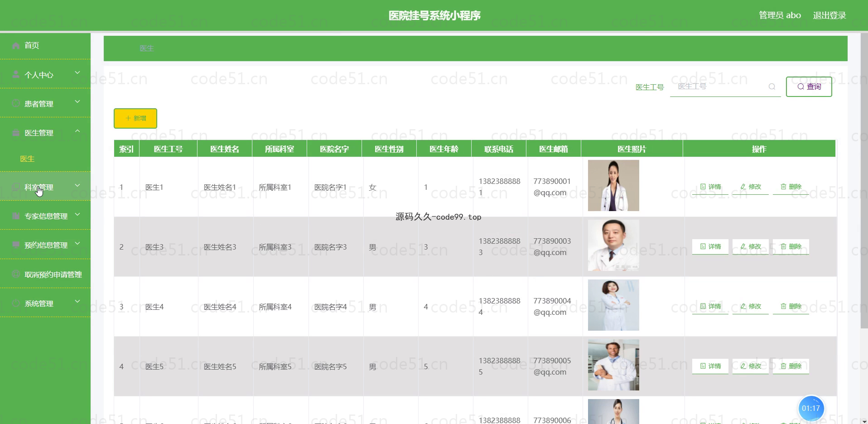The width and height of the screenshot is (868, 424).
Task: Click the icon beside 取消预约申请管理
Action: 16,274
